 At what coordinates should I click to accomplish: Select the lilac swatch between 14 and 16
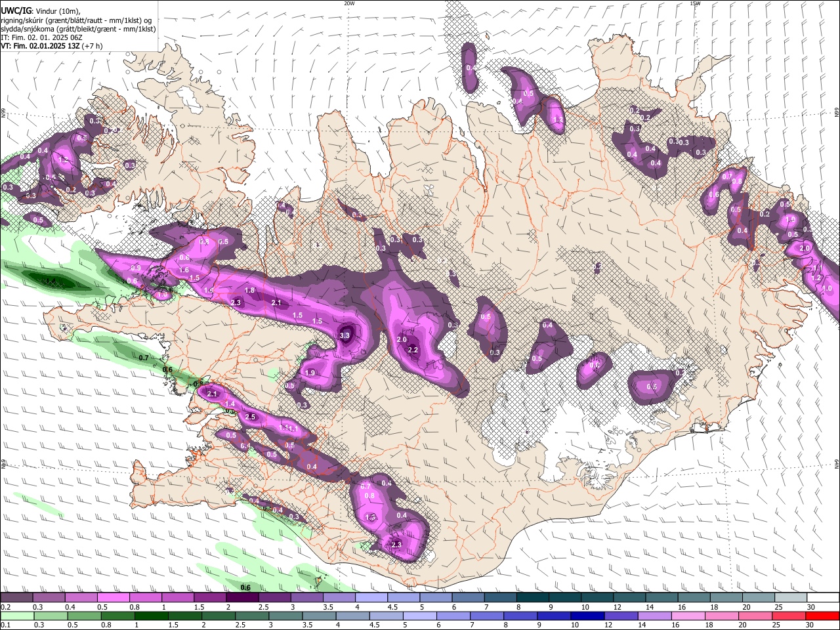pos(655,616)
